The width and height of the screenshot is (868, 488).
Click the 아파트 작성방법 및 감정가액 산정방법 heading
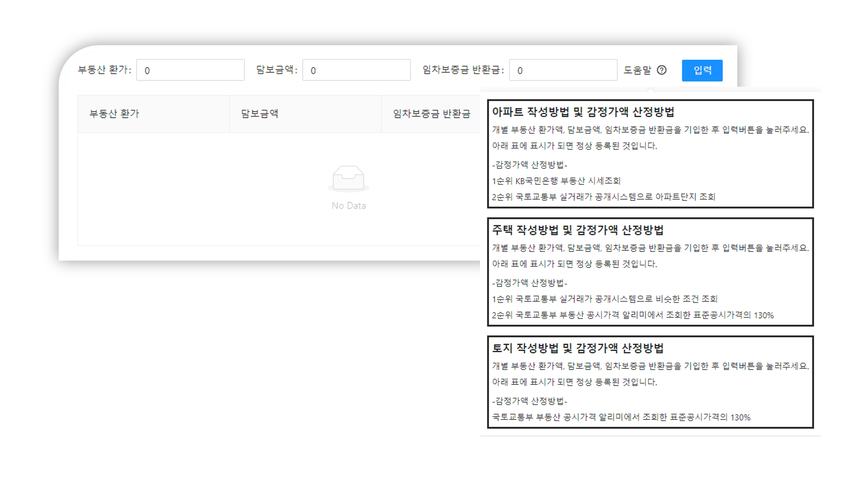pos(583,112)
